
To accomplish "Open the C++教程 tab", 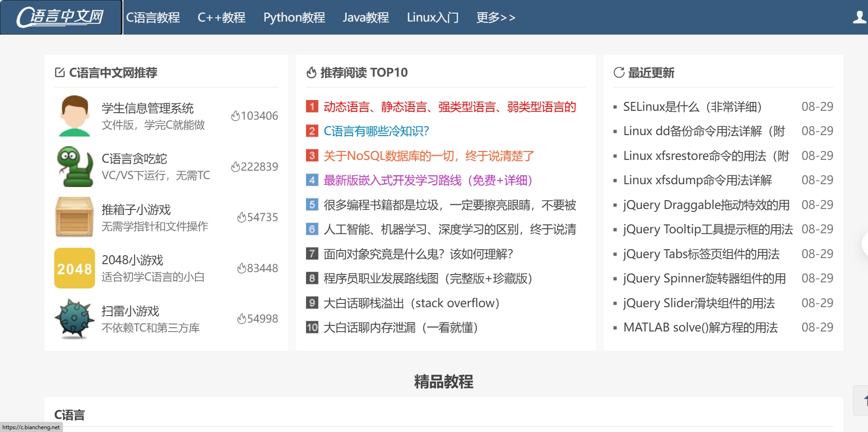I will (222, 18).
